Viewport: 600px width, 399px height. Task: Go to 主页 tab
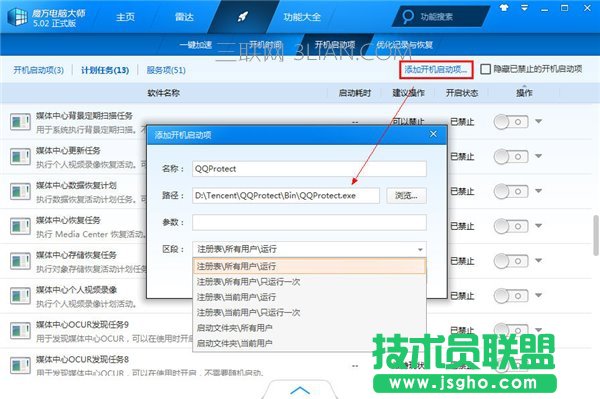(x=126, y=17)
